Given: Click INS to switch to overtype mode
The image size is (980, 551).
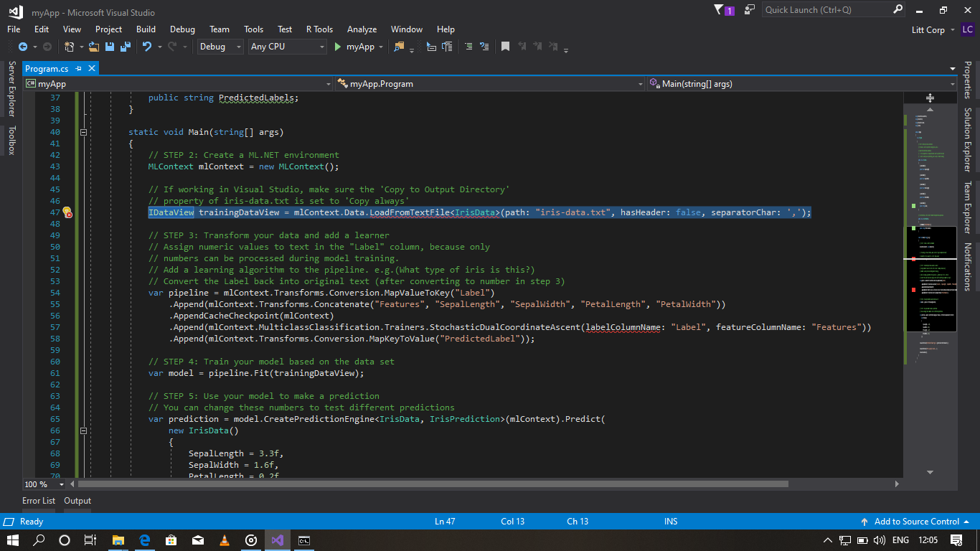Looking at the screenshot, I should [x=671, y=522].
